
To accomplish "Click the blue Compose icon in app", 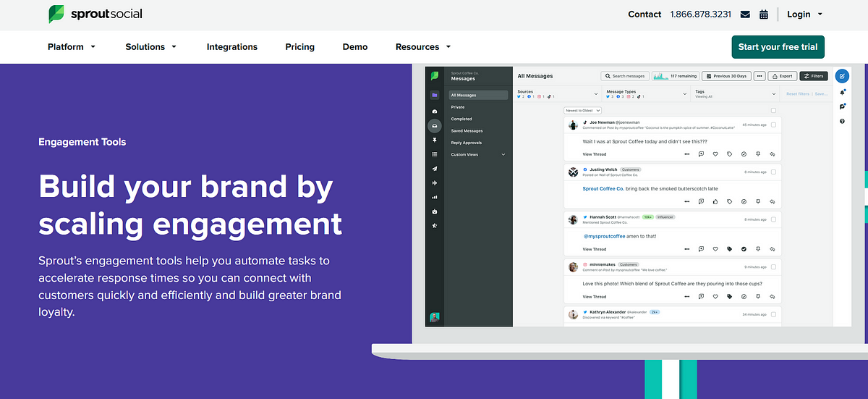I will [842, 76].
